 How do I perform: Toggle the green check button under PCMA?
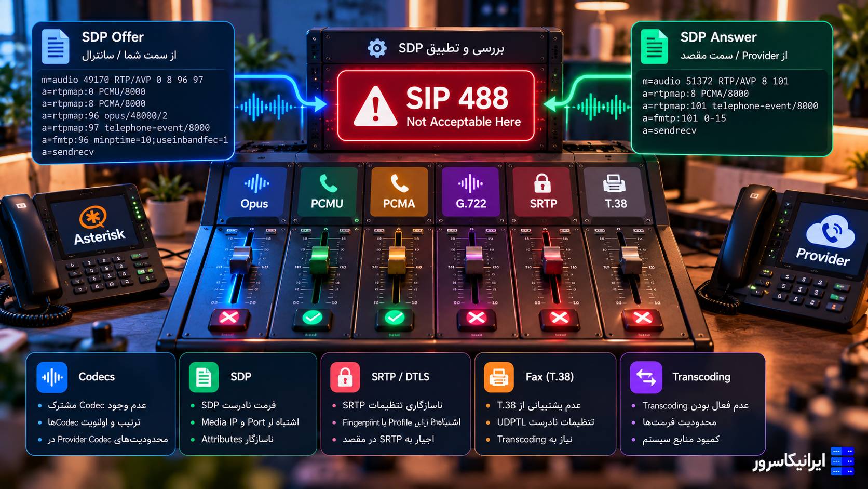(x=395, y=318)
